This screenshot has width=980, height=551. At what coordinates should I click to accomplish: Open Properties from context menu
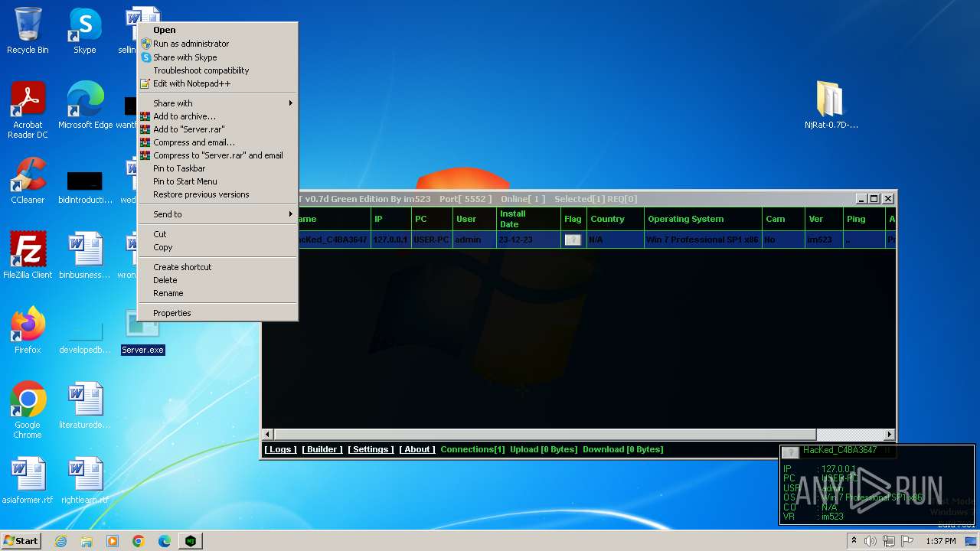217,313
